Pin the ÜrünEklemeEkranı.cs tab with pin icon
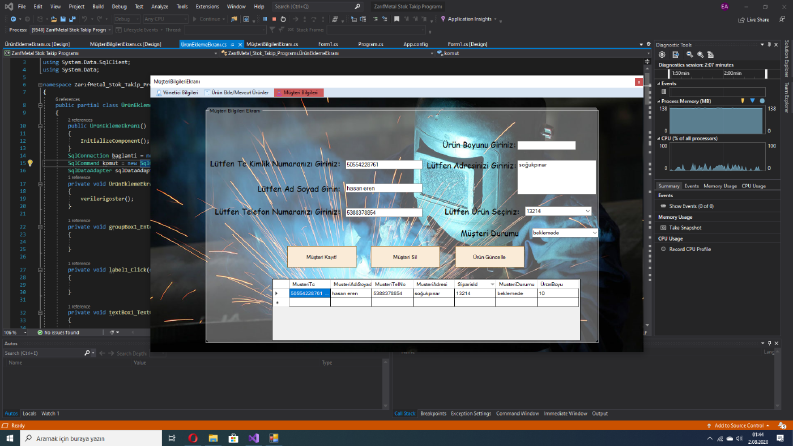 tap(233, 44)
